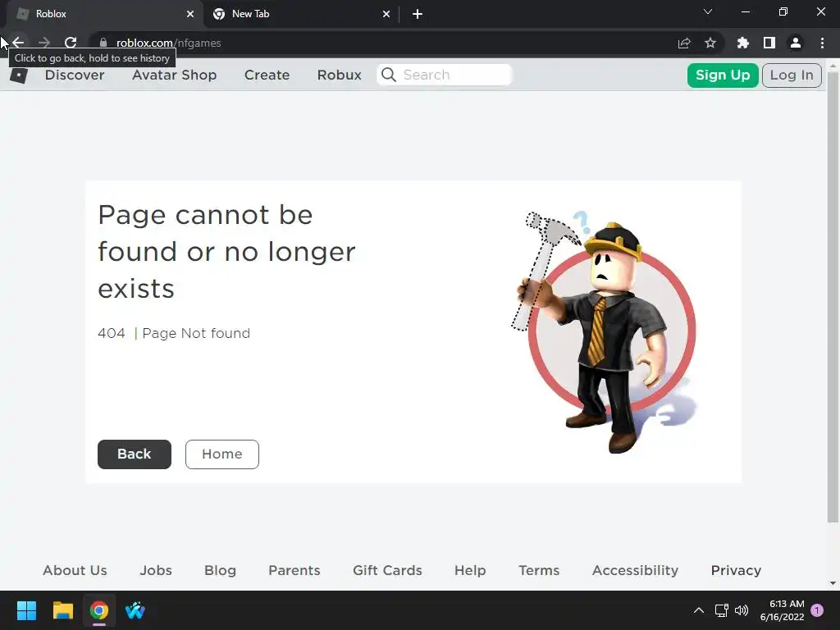Click the Log In button

pos(792,75)
